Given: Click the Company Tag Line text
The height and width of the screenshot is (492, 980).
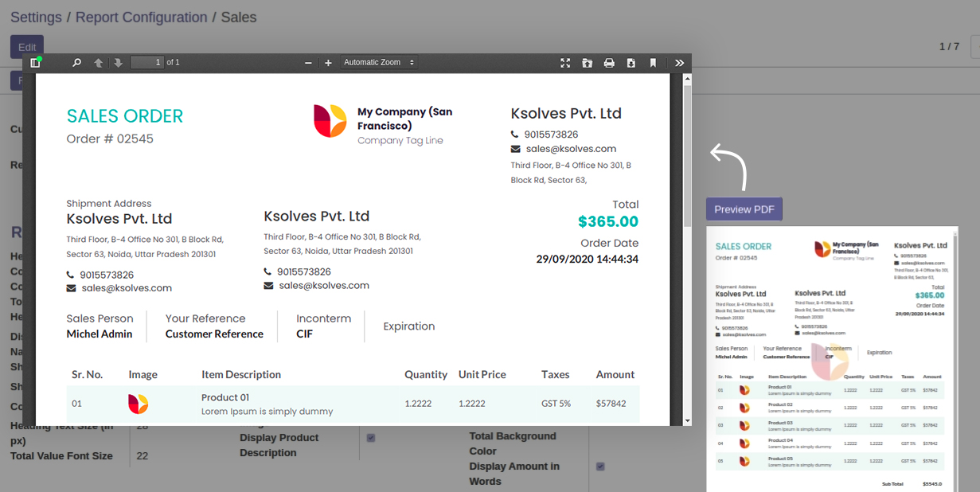Looking at the screenshot, I should [400, 141].
